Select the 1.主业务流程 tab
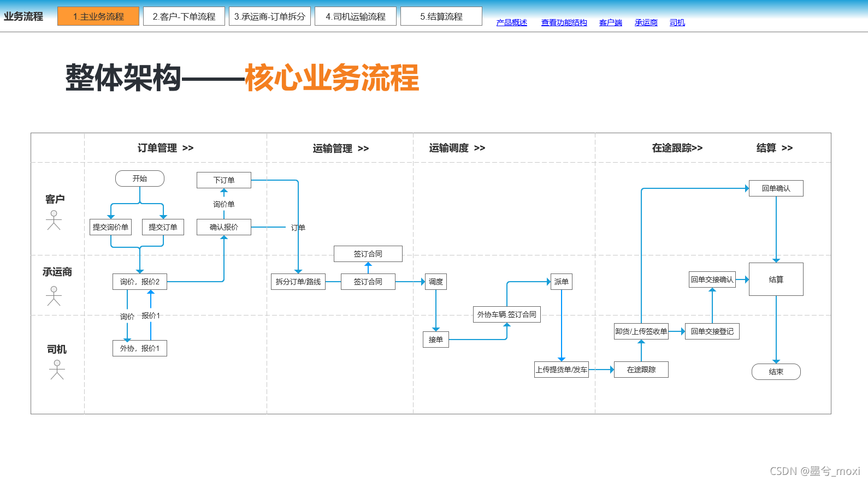Viewport: 868px width, 482px height. click(x=98, y=16)
